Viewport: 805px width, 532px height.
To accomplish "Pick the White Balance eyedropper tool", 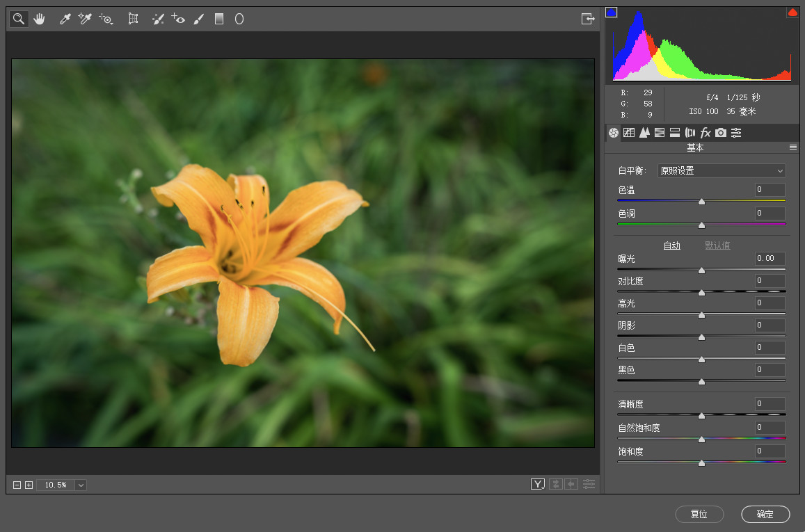I will coord(65,19).
